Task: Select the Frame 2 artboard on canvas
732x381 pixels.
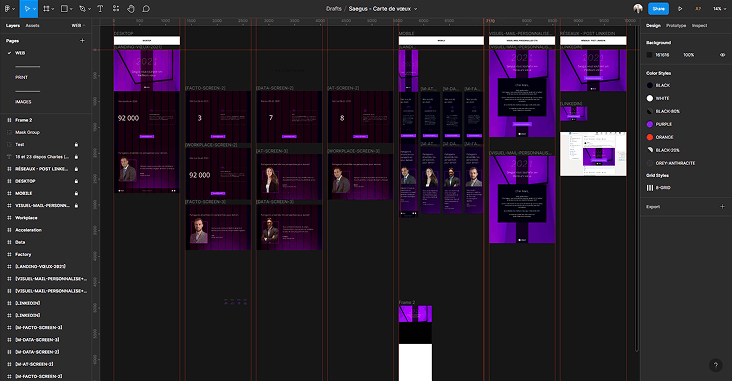Action: [415, 343]
